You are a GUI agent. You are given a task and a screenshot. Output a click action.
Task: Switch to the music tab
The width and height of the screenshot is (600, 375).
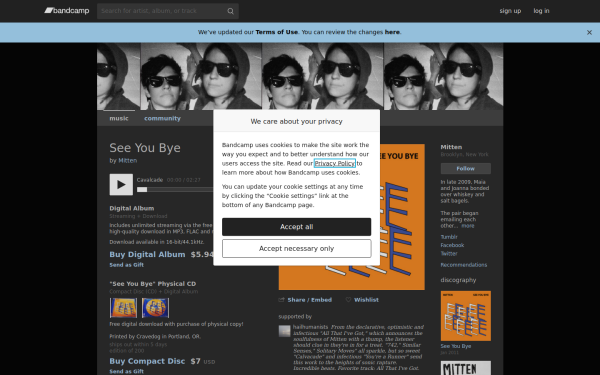point(119,118)
